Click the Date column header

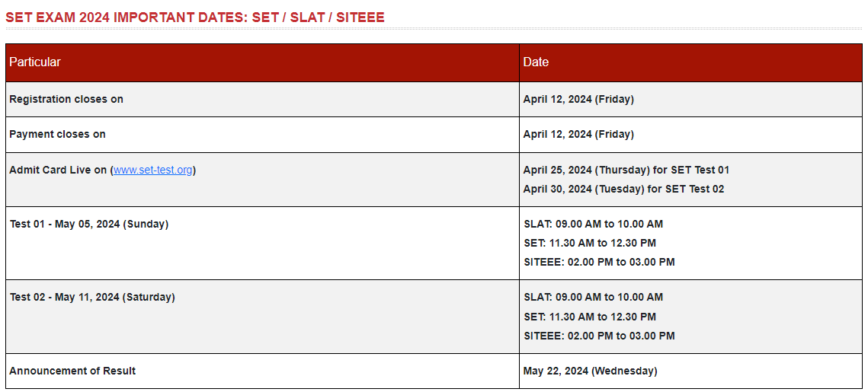[536, 62]
